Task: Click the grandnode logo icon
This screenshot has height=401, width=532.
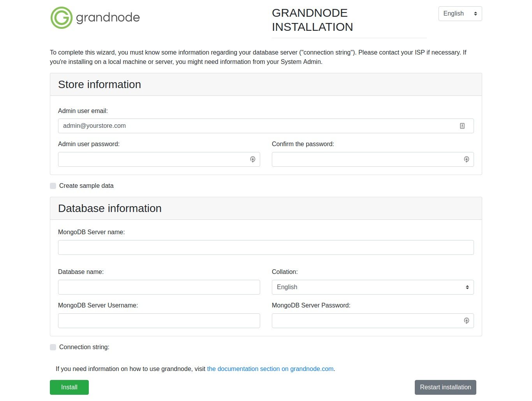Action: pos(62,18)
